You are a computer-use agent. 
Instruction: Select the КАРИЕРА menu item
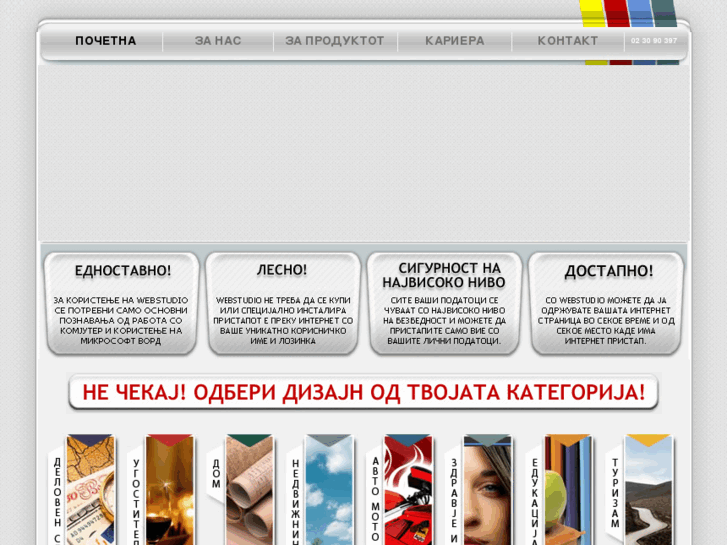coord(455,41)
